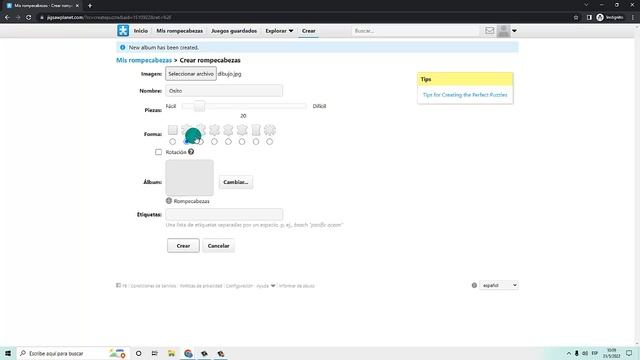
Task: Enable the Rotación checkbox
Action: pyautogui.click(x=158, y=152)
